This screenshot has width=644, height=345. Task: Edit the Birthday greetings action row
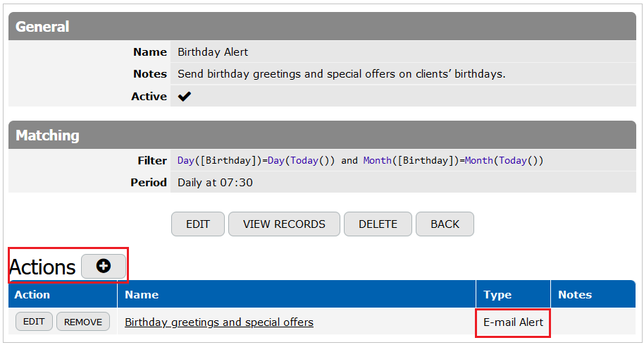(34, 322)
